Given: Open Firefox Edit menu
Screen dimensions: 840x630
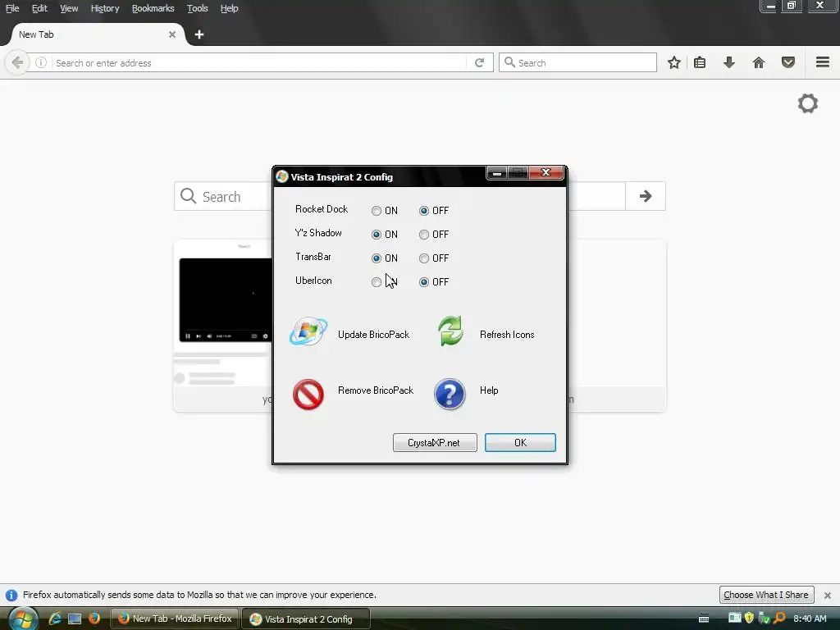Looking at the screenshot, I should 39,8.
